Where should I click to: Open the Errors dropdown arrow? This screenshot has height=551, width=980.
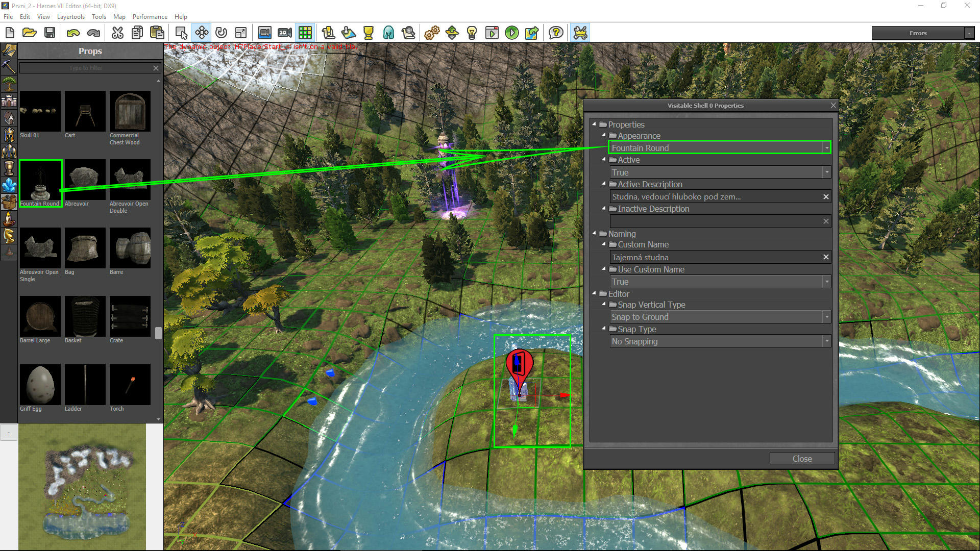click(x=969, y=33)
